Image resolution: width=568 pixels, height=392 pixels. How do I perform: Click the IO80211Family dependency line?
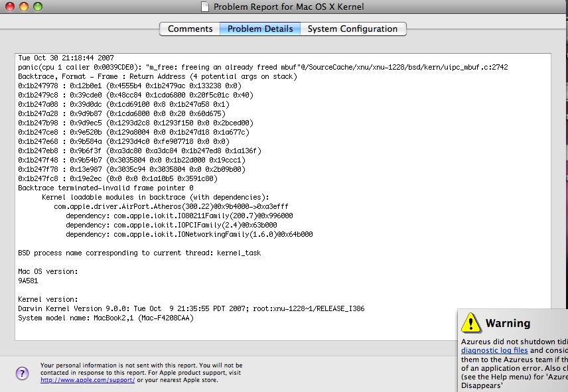179,216
